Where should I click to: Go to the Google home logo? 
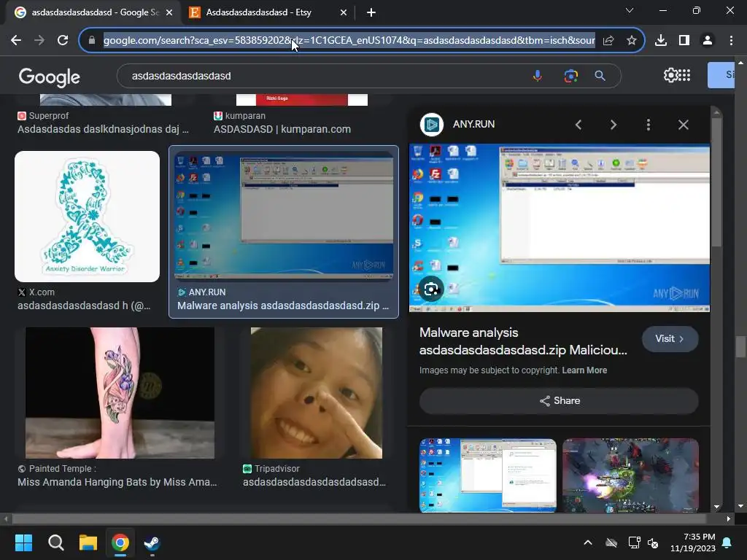tap(49, 77)
